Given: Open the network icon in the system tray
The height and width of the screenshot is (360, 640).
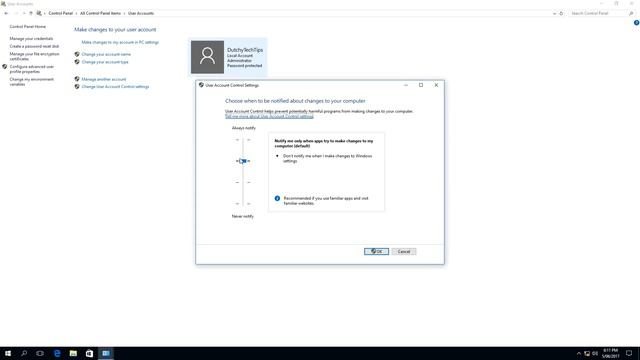Looking at the screenshot, I should point(587,353).
